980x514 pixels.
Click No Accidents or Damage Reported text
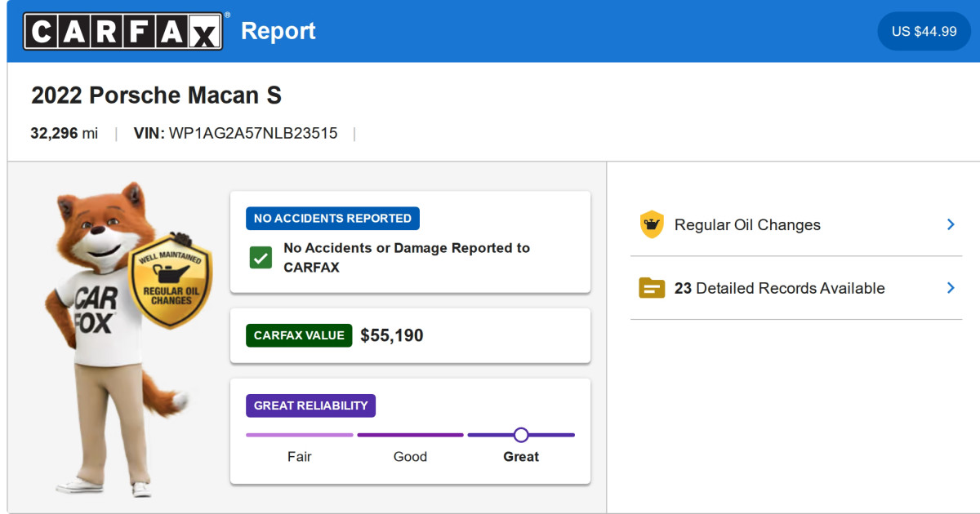point(407,258)
